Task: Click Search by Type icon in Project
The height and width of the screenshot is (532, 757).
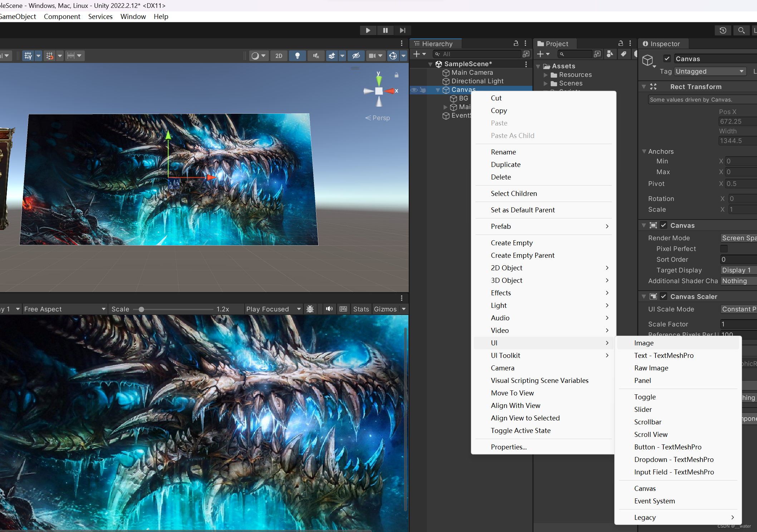Action: (x=610, y=54)
